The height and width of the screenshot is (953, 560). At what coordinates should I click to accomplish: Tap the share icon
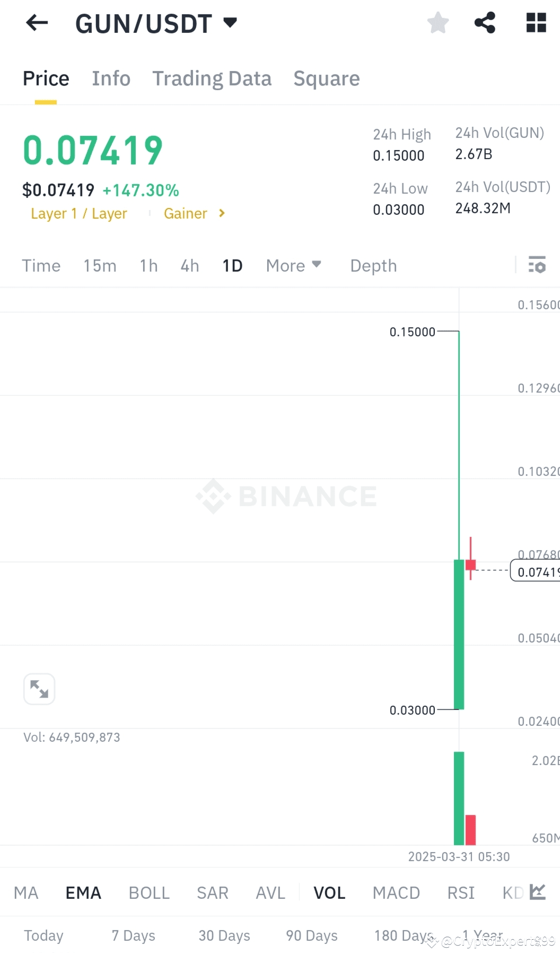pyautogui.click(x=485, y=23)
